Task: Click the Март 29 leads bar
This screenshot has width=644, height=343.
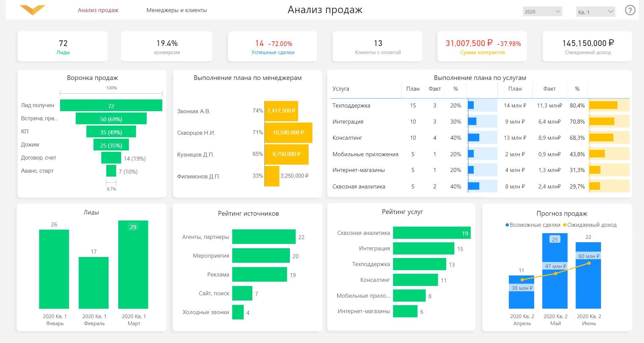Action: click(x=133, y=264)
